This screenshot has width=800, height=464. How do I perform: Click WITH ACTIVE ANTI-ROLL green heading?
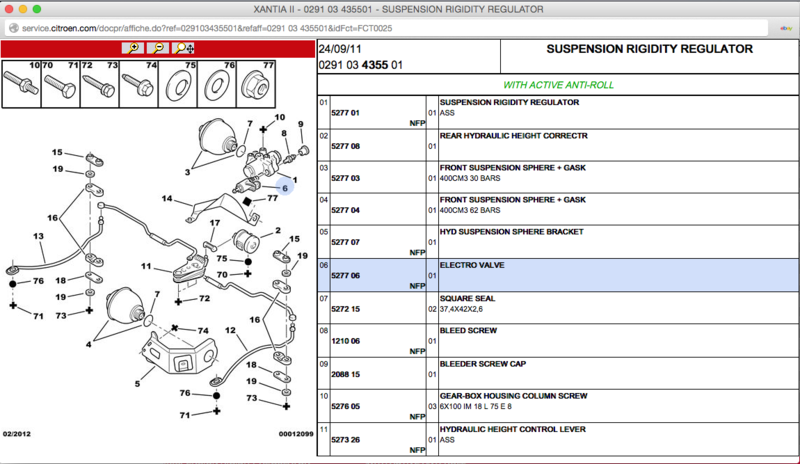(558, 85)
